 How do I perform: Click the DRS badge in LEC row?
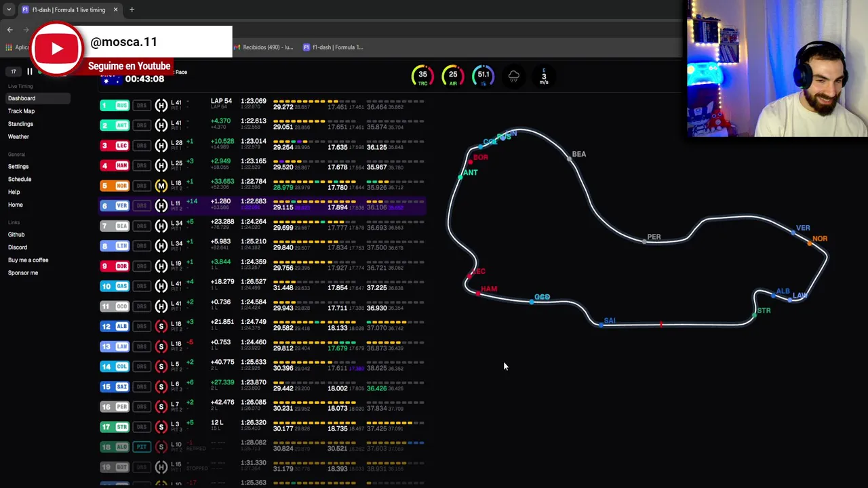click(x=142, y=145)
